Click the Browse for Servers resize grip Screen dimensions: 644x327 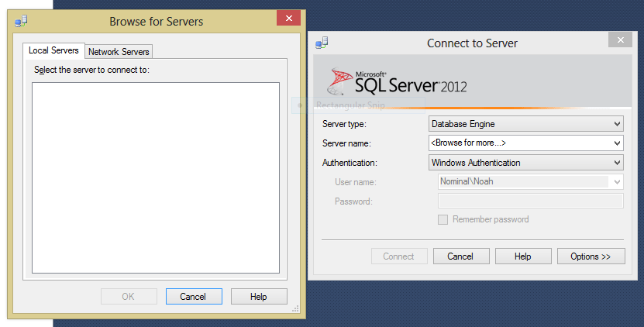[x=295, y=308]
